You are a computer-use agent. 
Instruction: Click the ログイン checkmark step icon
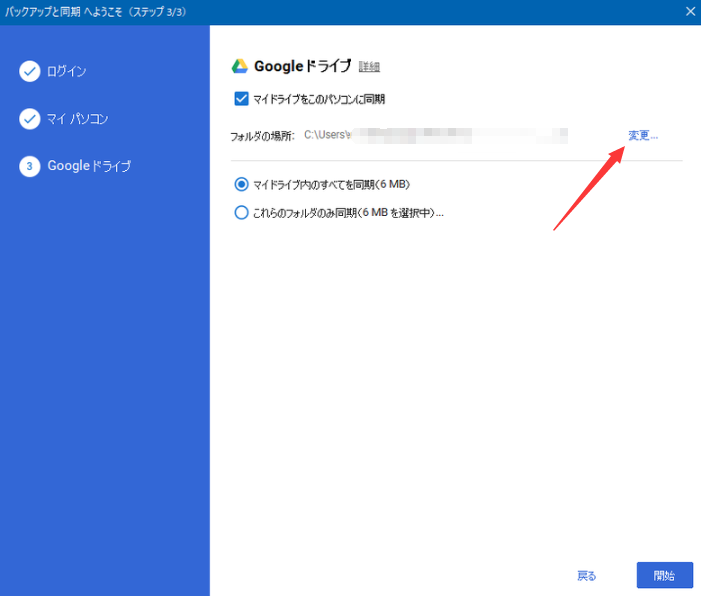point(30,71)
